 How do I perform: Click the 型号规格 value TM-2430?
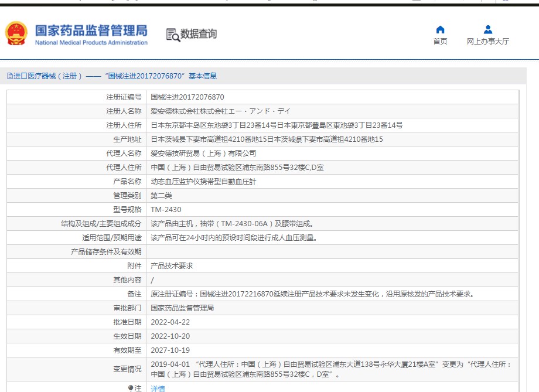(x=166, y=210)
